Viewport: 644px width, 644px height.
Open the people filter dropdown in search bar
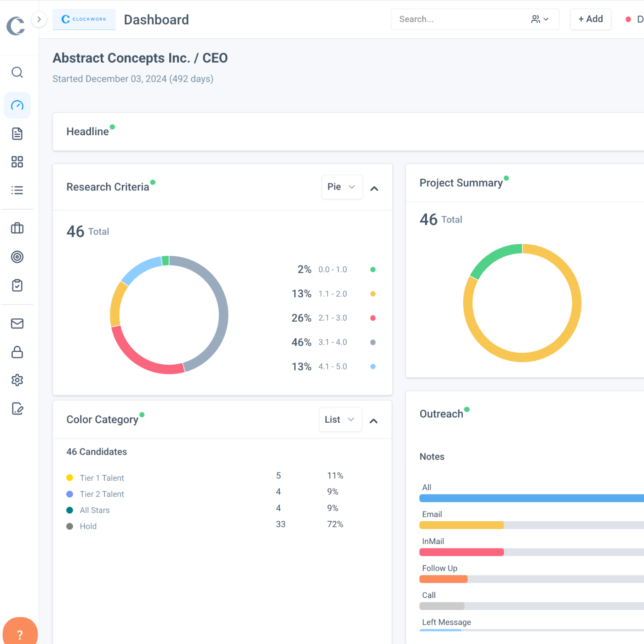(540, 19)
